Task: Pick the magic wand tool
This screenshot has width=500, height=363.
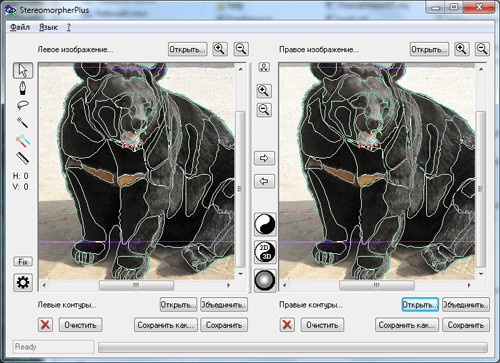Action: [23, 122]
